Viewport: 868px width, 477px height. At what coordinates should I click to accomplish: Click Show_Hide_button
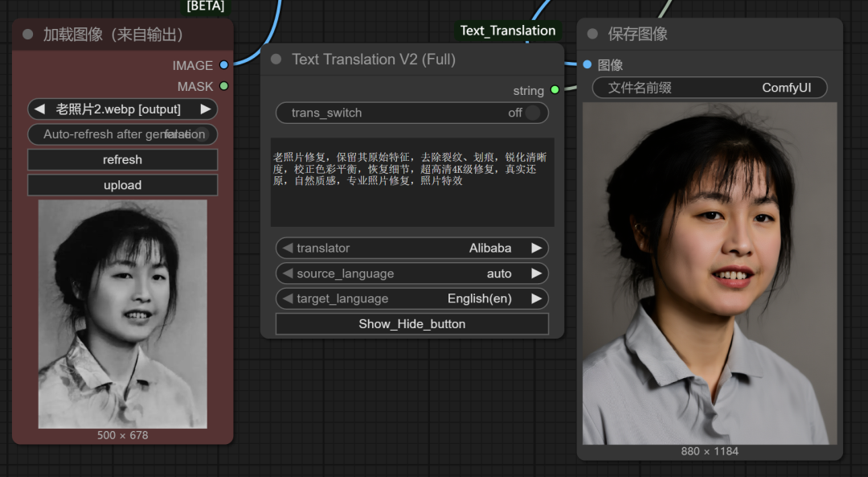(411, 323)
